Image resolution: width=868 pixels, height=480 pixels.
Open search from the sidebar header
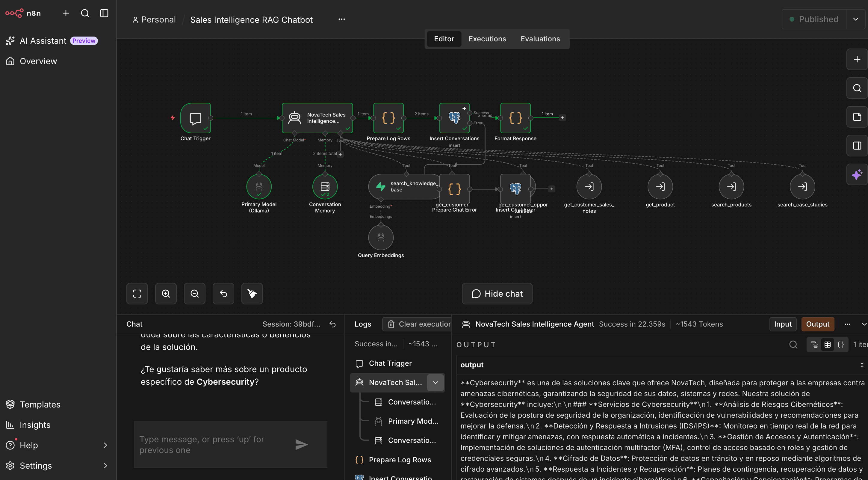[85, 13]
